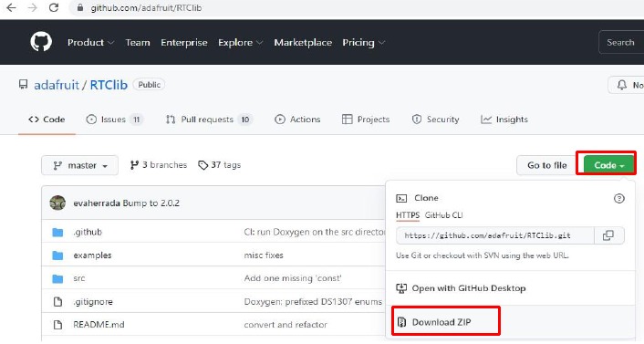Click the tags icon next to 37 tags
This screenshot has width=644, height=344.
(x=203, y=165)
